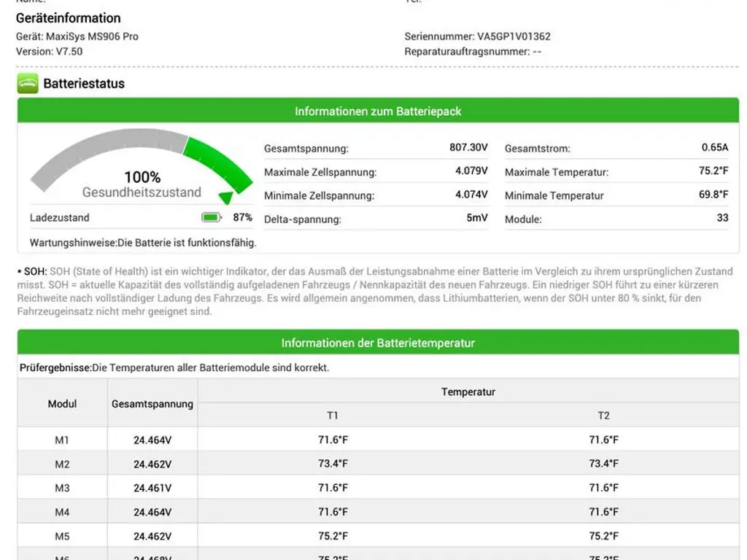Click the T2 temperature column header
This screenshot has height=560, width=747.
[603, 416]
